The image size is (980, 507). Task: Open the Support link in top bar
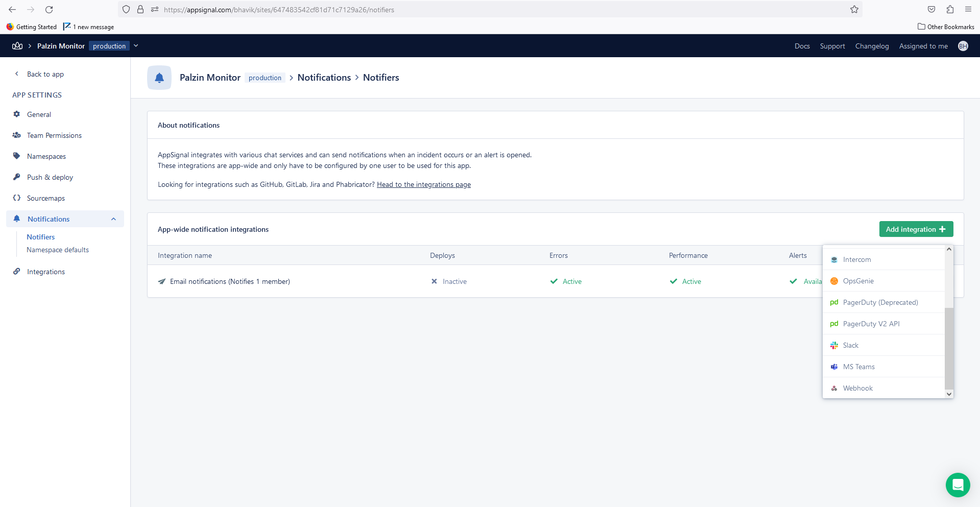[832, 46]
